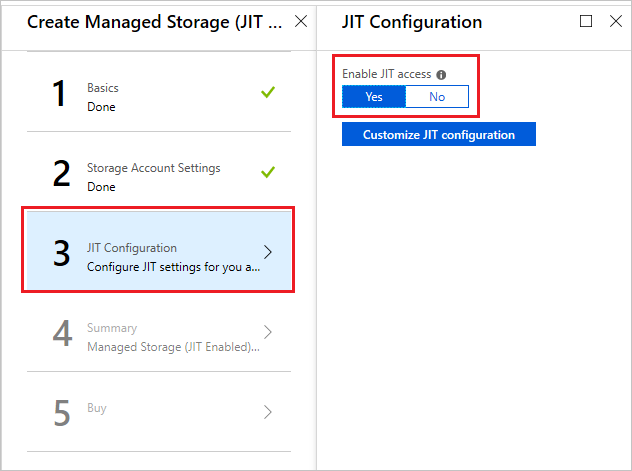This screenshot has height=471, width=632.
Task: Select the Buy step
Action: 150,411
